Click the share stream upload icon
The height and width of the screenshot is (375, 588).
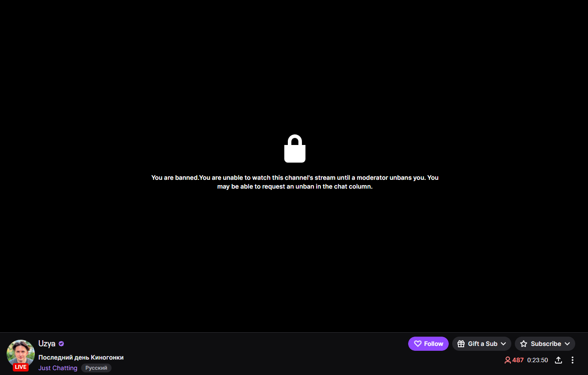(x=558, y=360)
